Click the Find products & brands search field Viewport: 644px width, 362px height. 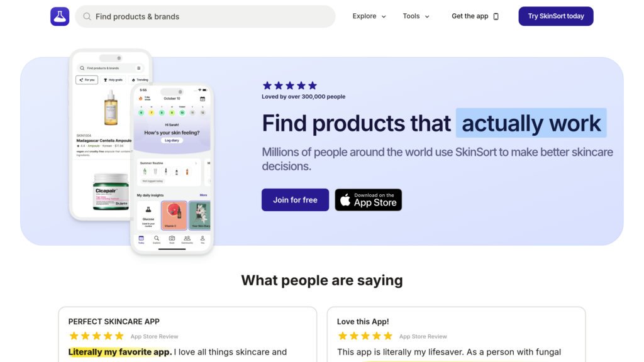208,16
